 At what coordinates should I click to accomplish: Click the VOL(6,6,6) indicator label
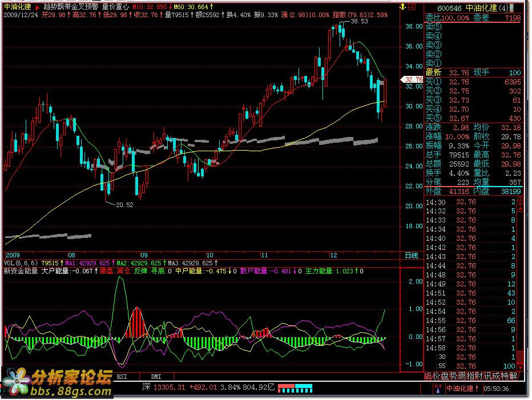(x=19, y=263)
